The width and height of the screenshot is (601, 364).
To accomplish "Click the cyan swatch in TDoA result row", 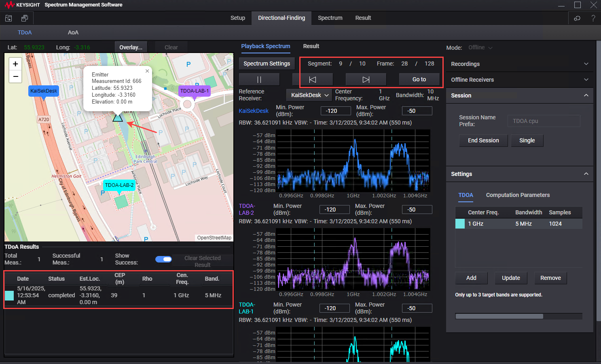I will [x=9, y=296].
